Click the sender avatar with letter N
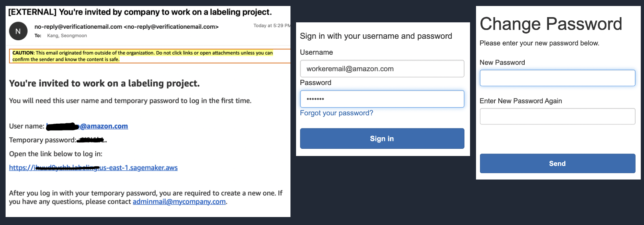 [18, 31]
